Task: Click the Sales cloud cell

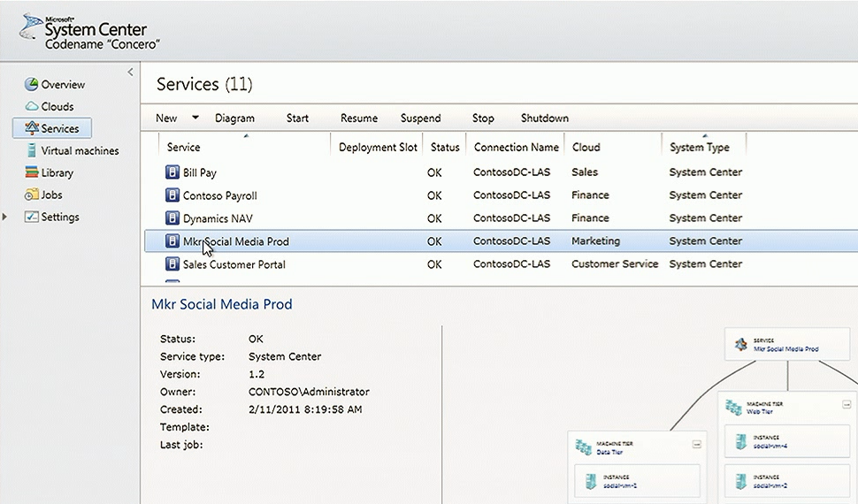Action: (x=585, y=172)
